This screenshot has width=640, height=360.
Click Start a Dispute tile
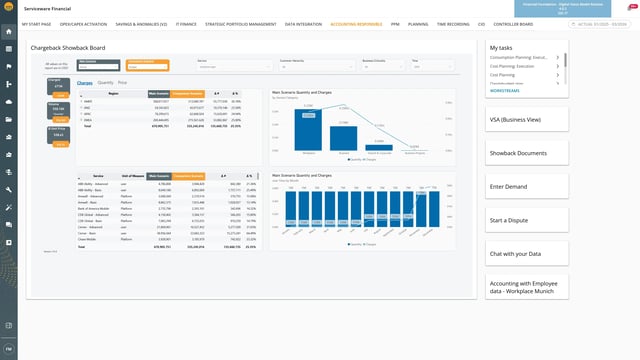click(527, 220)
